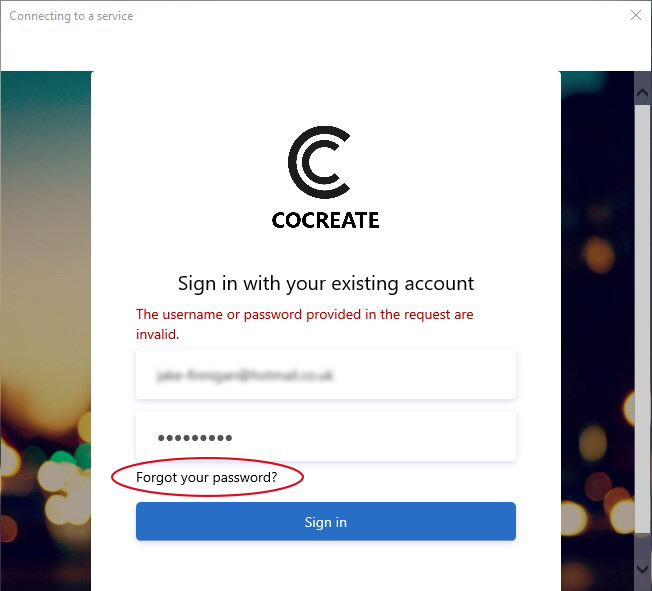
Task: Click the word invalid in the error message
Action: 157,334
